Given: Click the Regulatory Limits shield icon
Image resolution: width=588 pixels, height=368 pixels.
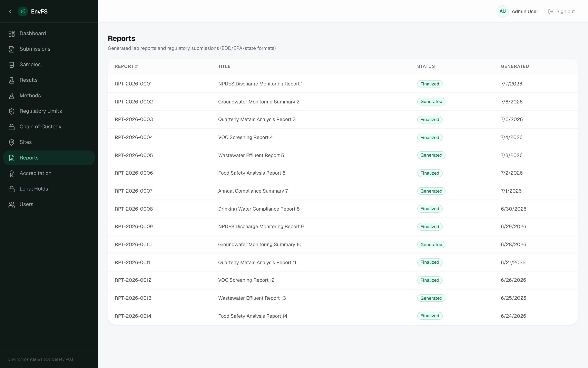Looking at the screenshot, I should coord(12,111).
